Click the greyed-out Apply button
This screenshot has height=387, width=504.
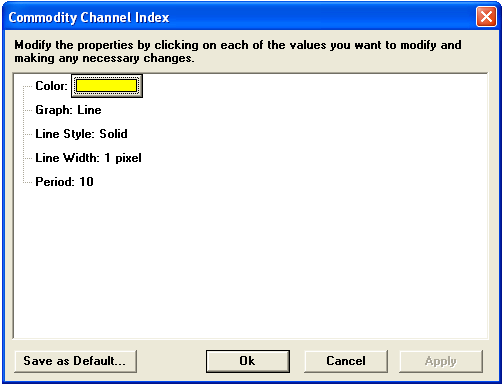[x=441, y=361]
